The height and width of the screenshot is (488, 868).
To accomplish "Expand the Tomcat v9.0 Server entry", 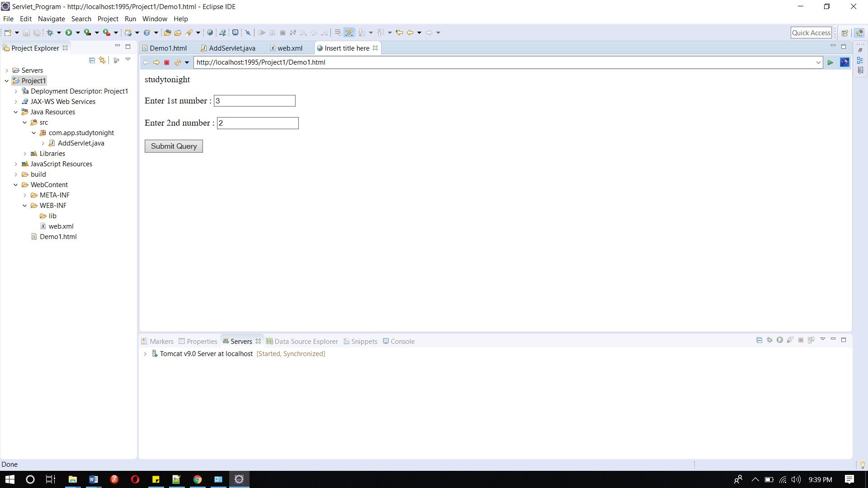I will (x=145, y=354).
